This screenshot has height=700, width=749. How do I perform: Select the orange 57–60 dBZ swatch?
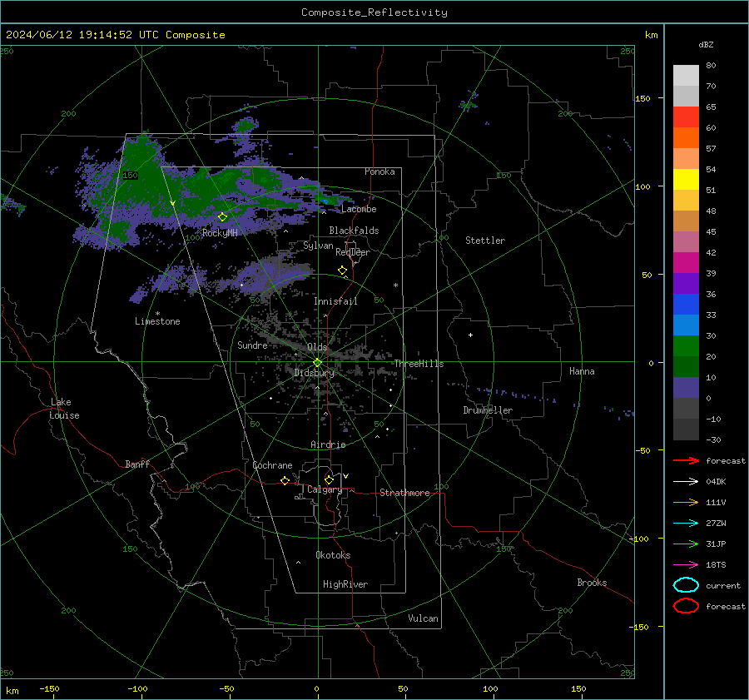tap(686, 138)
